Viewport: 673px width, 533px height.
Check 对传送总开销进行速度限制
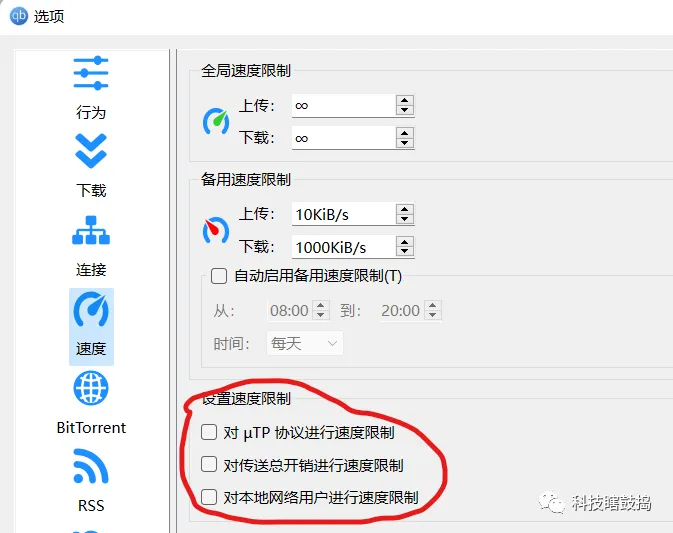(209, 464)
